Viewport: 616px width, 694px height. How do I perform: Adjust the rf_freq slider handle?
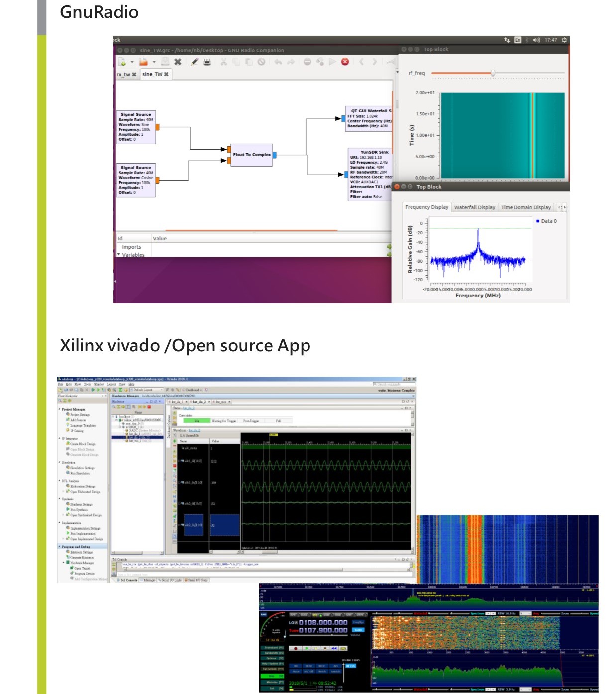tap(493, 73)
